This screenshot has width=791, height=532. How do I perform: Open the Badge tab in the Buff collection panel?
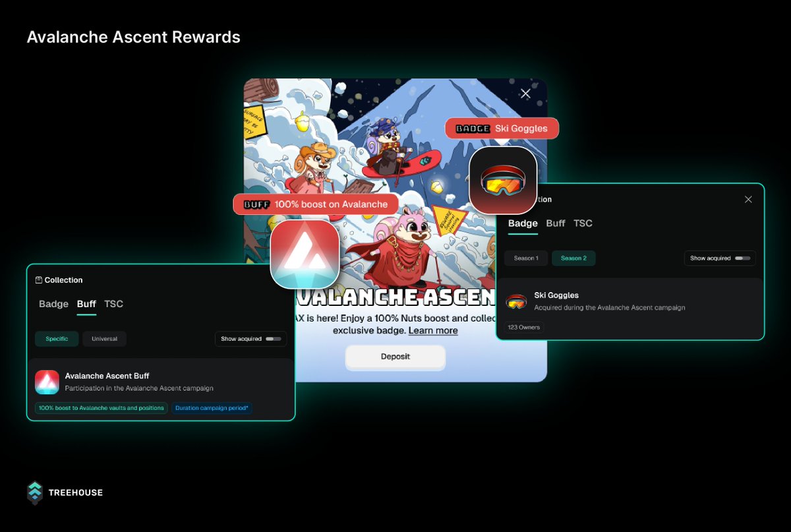[x=53, y=304]
